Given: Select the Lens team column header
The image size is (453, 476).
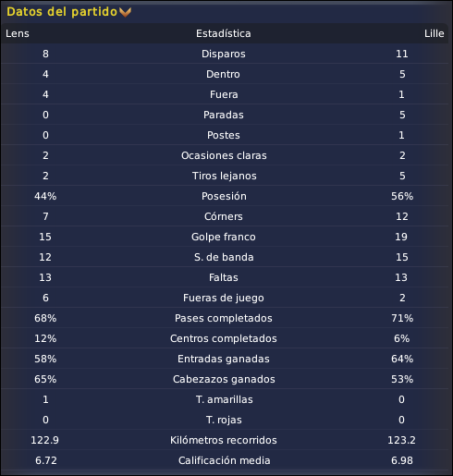Looking at the screenshot, I should tap(18, 33).
